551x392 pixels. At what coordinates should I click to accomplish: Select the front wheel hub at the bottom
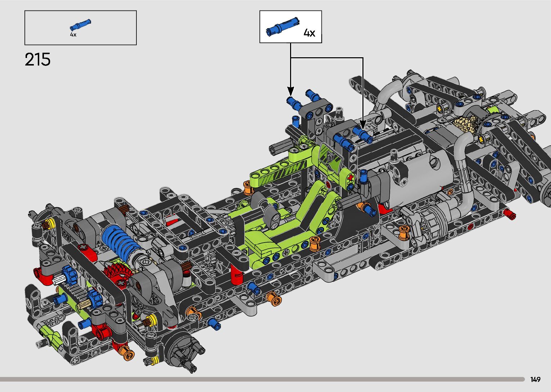[x=184, y=351]
